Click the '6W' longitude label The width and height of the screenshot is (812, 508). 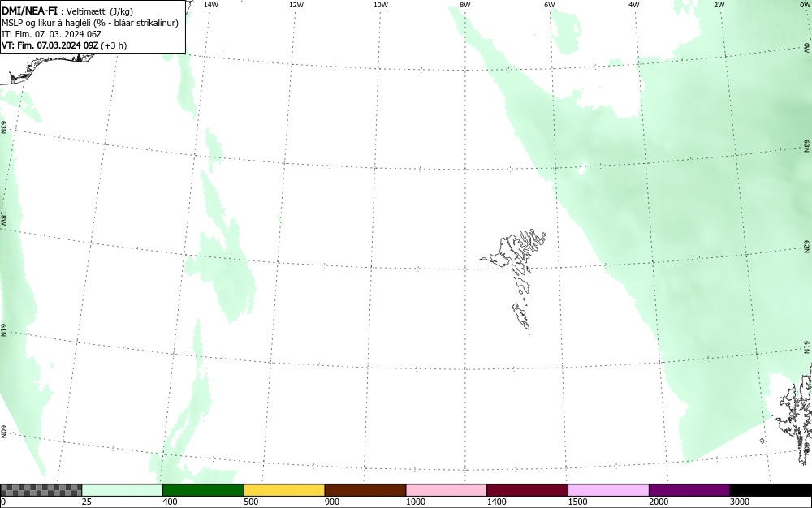(550, 5)
